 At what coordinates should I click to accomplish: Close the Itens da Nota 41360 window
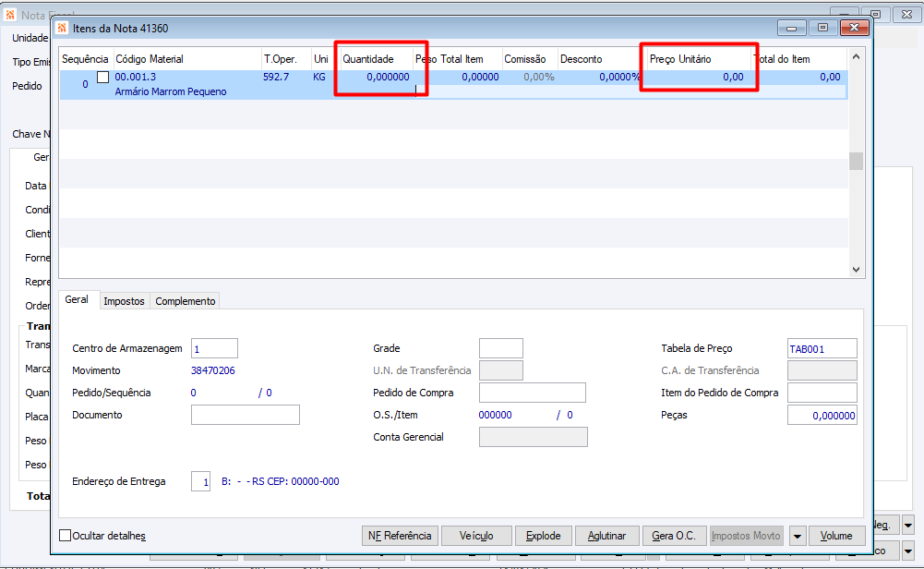(x=854, y=28)
